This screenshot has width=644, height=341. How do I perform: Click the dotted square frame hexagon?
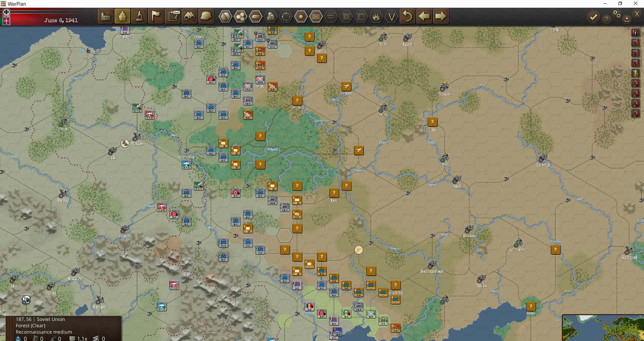[361, 16]
